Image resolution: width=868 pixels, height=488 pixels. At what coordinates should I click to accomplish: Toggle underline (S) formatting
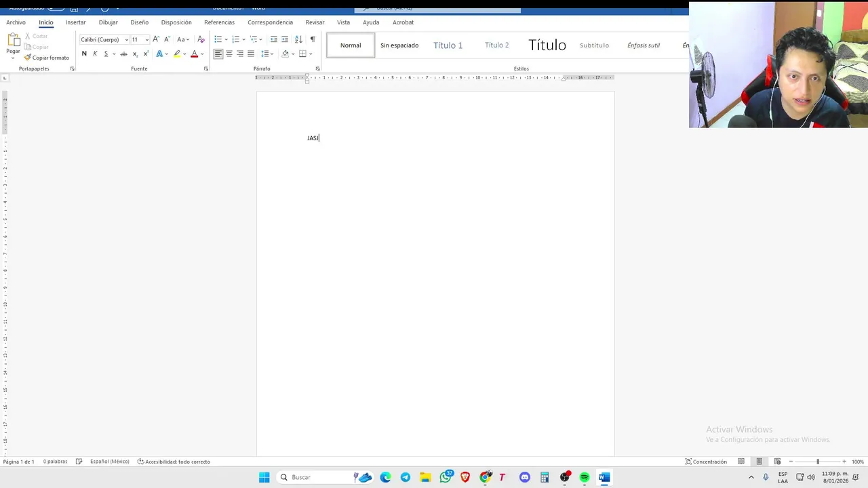coord(106,54)
